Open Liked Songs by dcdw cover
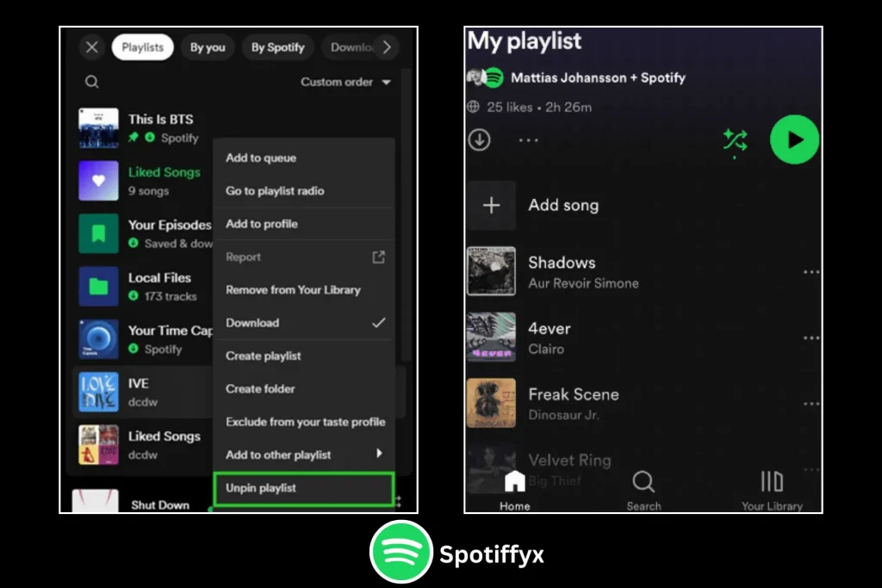This screenshot has width=882, height=588. [x=98, y=444]
